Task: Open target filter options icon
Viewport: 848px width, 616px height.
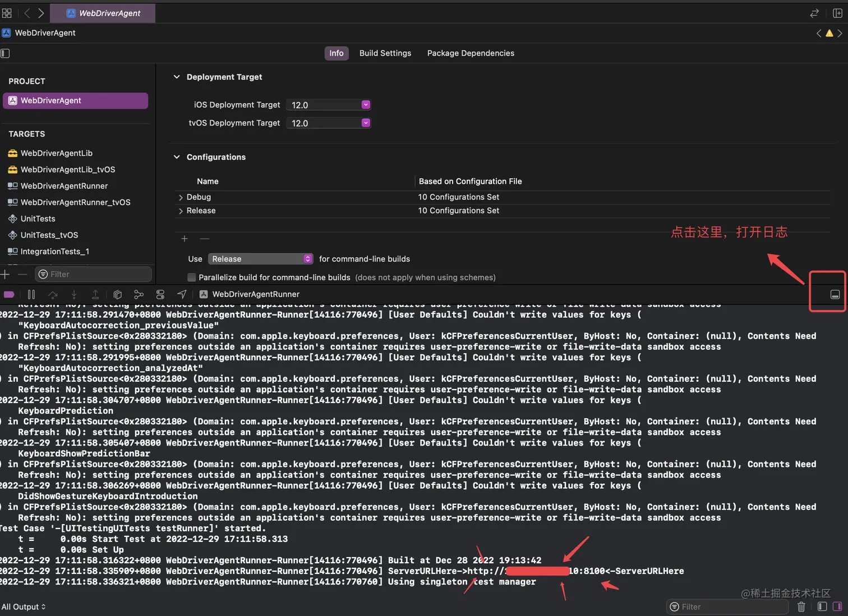Action: point(43,274)
